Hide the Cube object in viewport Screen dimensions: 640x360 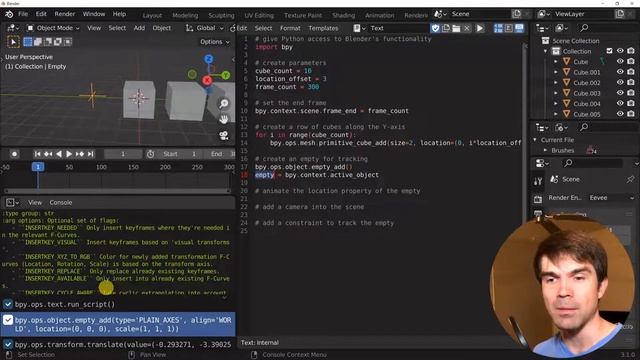click(x=620, y=61)
